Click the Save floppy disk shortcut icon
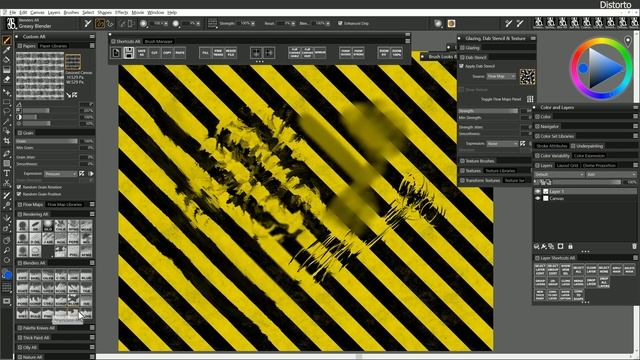The image size is (640, 360). [x=129, y=53]
